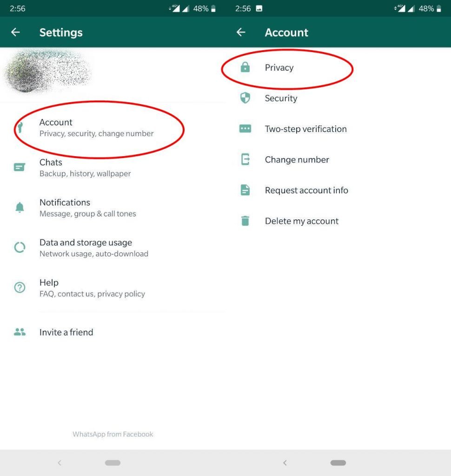This screenshot has height=476, width=451.
Task: Select the Security shield icon
Action: [x=245, y=98]
